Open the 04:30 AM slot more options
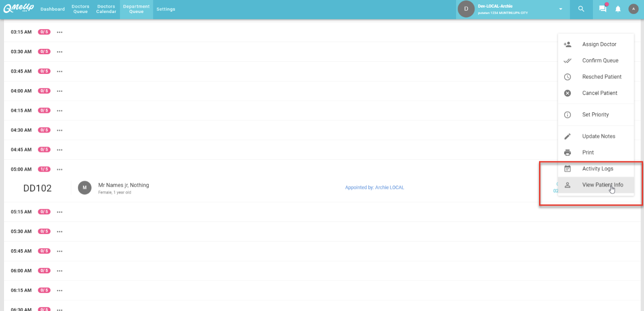 [x=60, y=130]
